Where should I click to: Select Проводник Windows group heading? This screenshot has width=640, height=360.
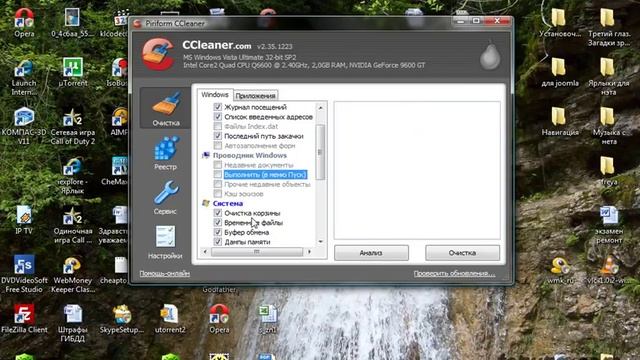(249, 156)
